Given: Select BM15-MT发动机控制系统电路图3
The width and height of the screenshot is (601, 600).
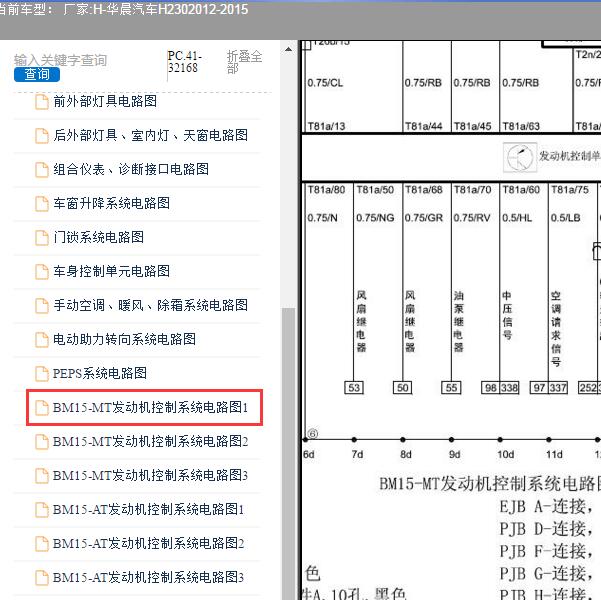Looking at the screenshot, I should (x=150, y=475).
